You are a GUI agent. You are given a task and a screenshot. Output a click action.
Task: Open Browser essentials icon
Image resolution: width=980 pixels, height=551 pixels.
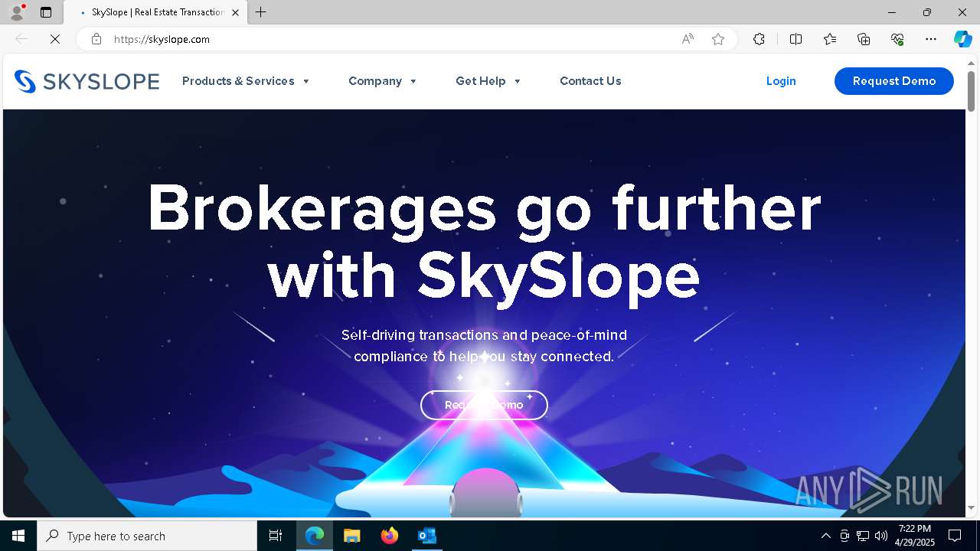coord(897,39)
